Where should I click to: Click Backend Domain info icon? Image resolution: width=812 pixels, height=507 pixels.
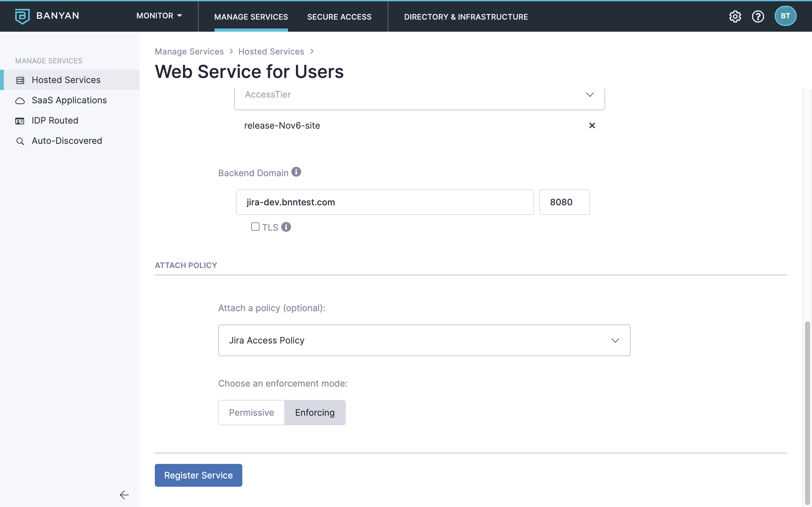pyautogui.click(x=296, y=172)
